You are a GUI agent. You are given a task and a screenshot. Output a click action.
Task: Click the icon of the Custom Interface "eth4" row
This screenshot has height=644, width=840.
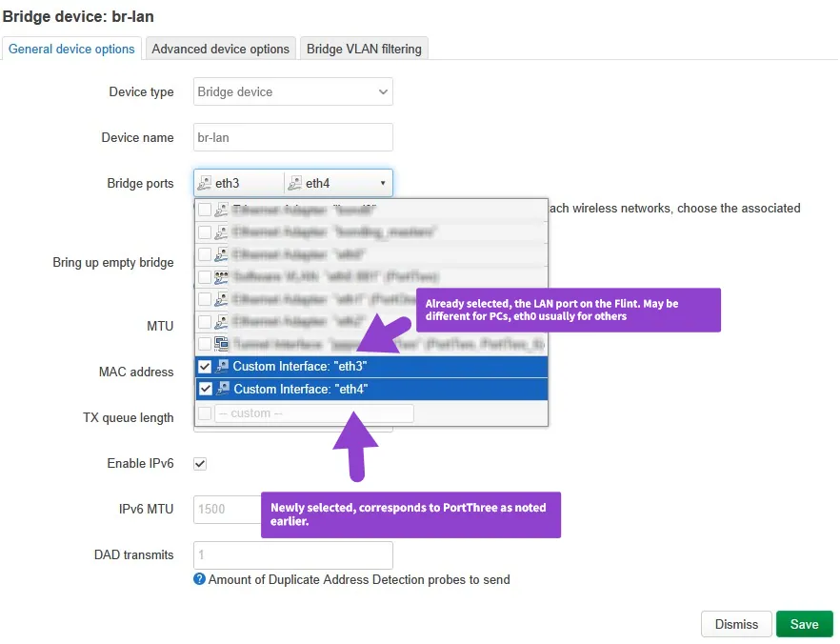pyautogui.click(x=223, y=389)
